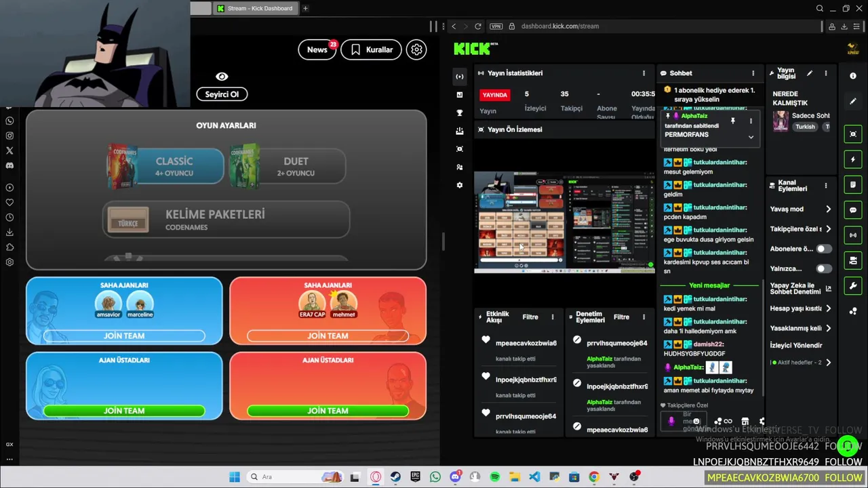This screenshot has height=488, width=868.
Task: Open the Kick sidebar stream icon
Action: 460,77
